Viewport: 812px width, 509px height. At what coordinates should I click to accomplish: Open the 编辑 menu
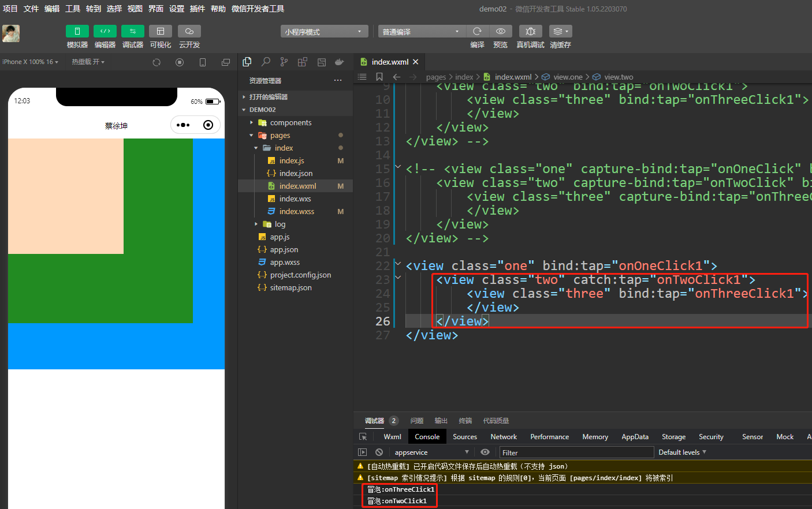coord(52,9)
